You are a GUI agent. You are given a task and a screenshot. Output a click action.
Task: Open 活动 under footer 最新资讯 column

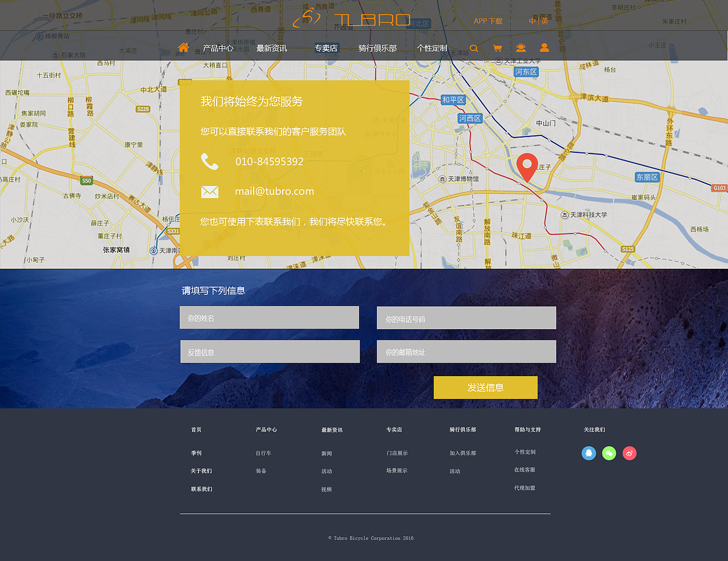click(x=326, y=472)
